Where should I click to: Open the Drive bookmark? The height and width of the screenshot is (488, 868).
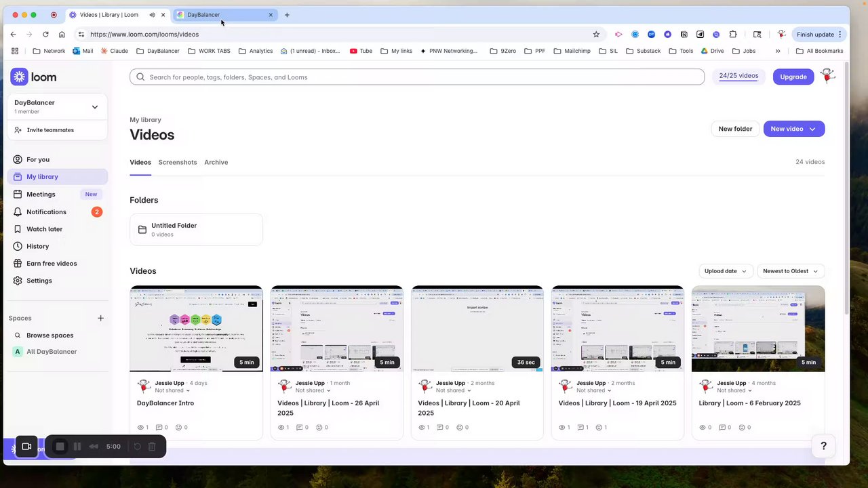(712, 51)
